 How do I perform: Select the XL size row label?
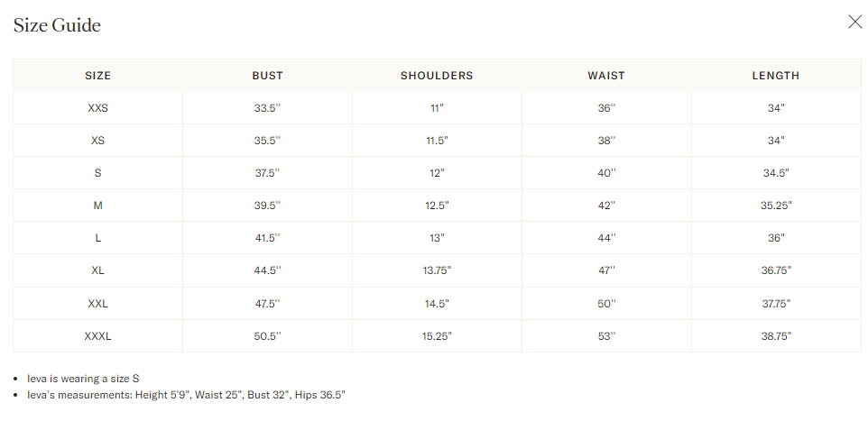(97, 270)
